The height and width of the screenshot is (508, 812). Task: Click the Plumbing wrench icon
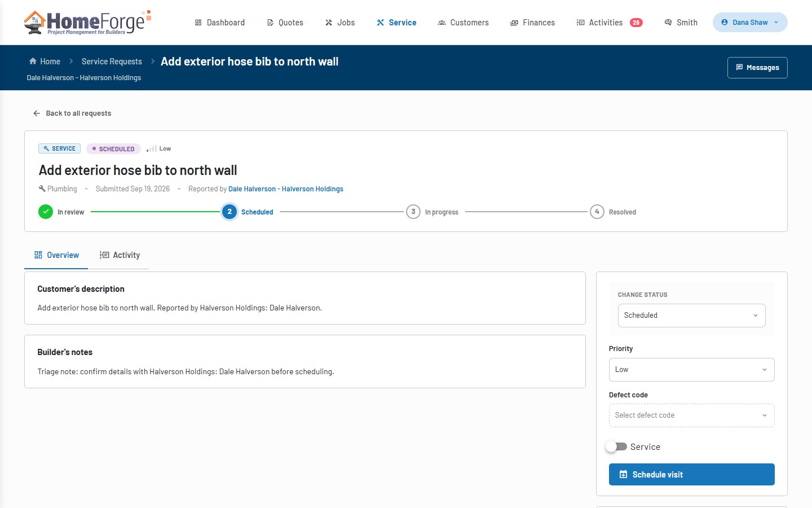click(x=42, y=189)
